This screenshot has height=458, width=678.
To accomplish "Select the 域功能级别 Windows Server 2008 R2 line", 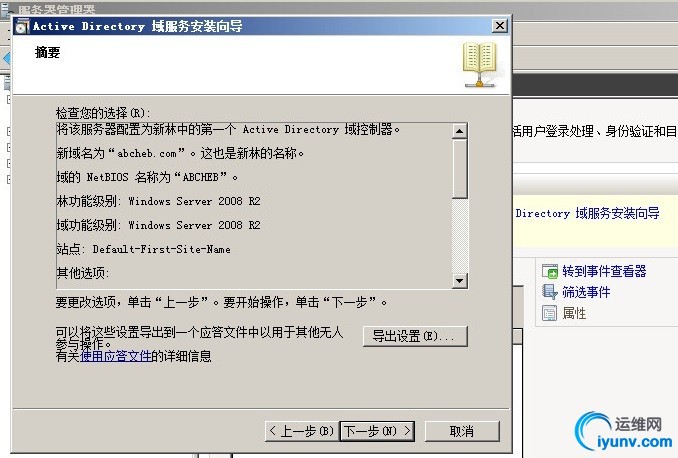I will click(158, 225).
